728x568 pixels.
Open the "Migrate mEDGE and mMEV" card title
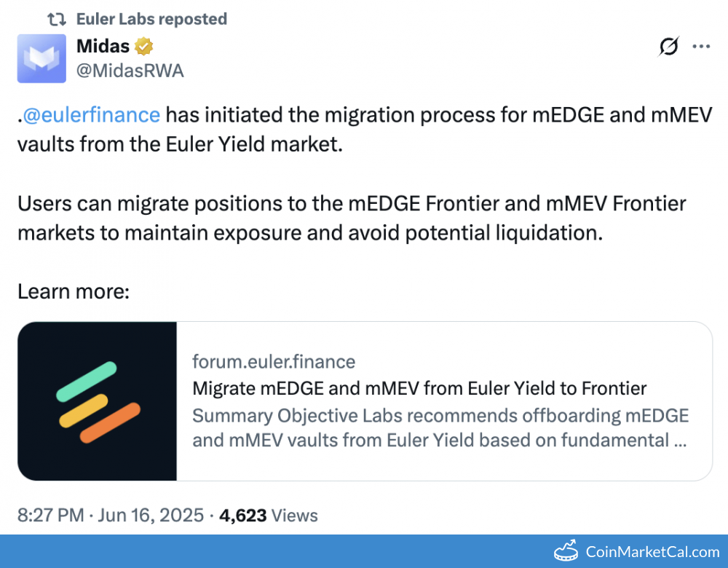click(x=419, y=388)
